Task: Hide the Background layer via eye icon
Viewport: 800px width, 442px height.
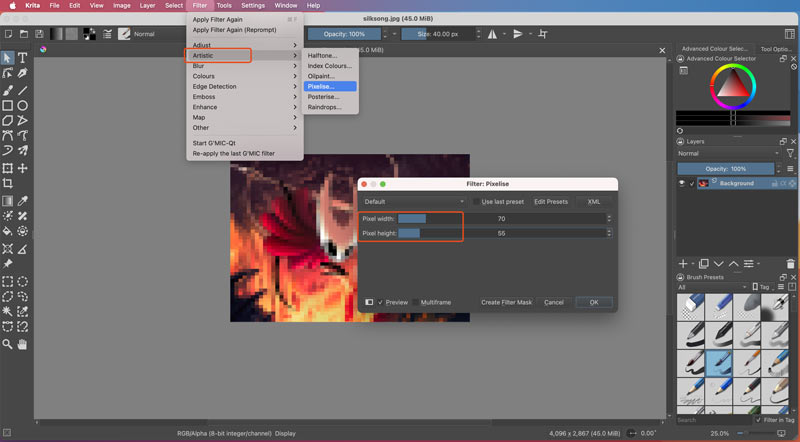Action: coord(682,183)
